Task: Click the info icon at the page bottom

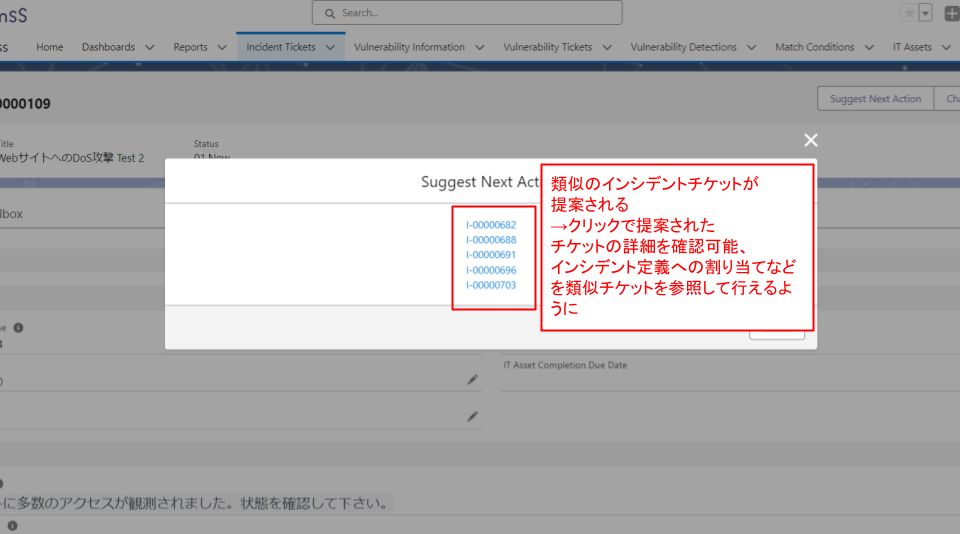Action: coord(12,525)
